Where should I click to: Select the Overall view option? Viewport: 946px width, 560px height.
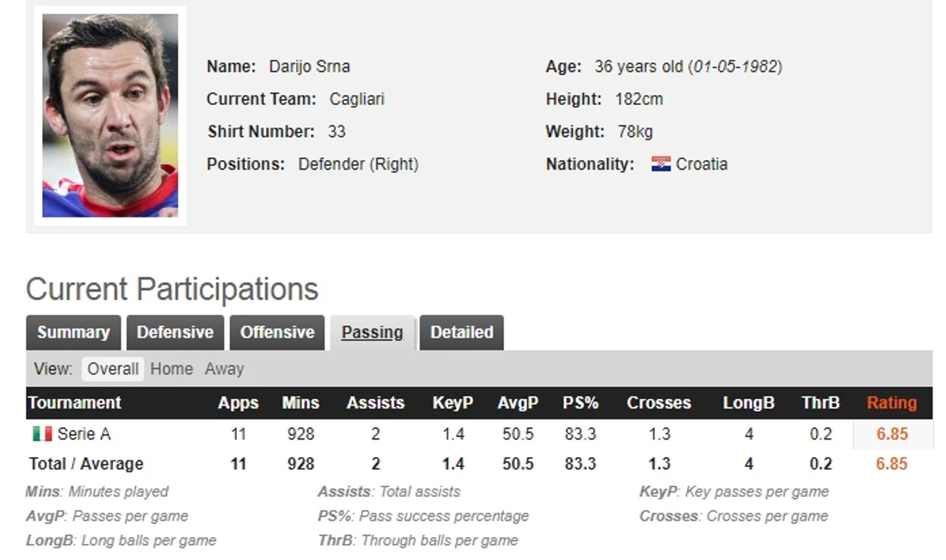pos(113,369)
